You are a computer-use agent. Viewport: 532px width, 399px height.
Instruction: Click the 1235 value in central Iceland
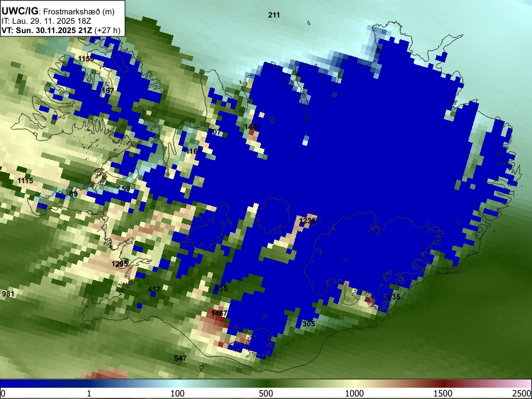[x=307, y=221]
